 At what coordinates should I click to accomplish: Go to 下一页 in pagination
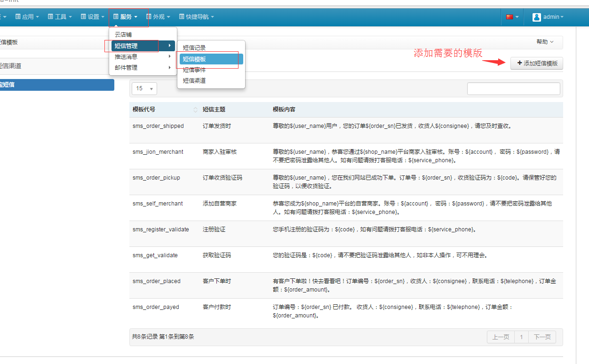[542, 337]
